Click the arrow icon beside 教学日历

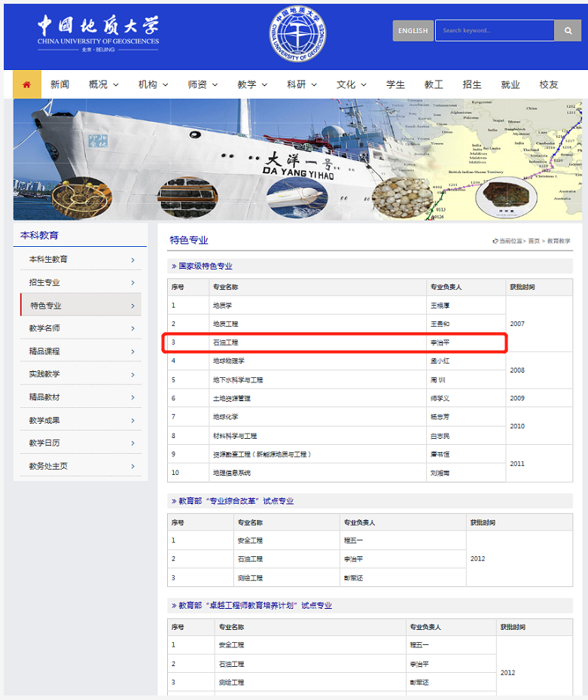click(133, 443)
